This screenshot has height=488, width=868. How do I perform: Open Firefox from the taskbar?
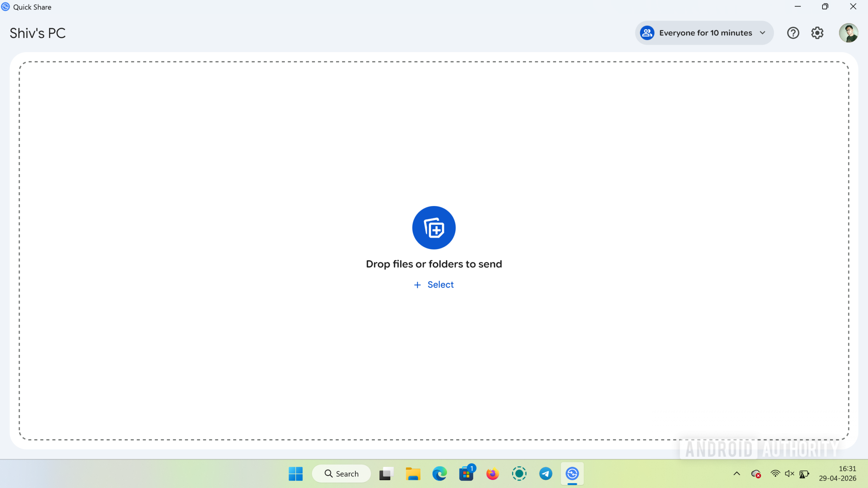[493, 473]
